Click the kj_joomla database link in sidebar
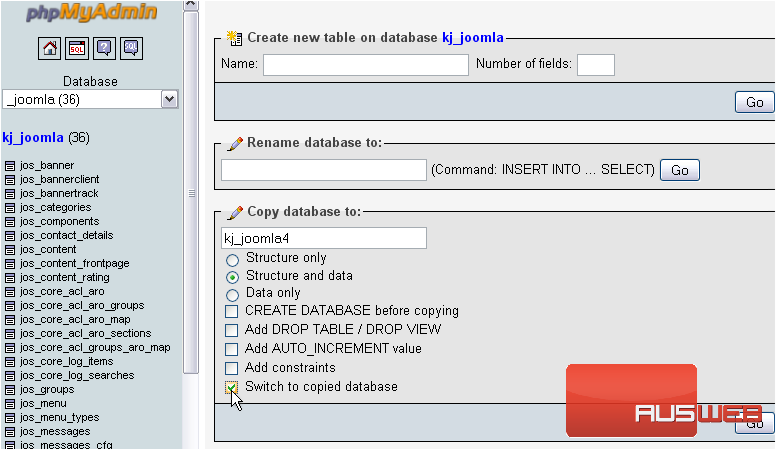Screen dimensions: 776x450 33,137
